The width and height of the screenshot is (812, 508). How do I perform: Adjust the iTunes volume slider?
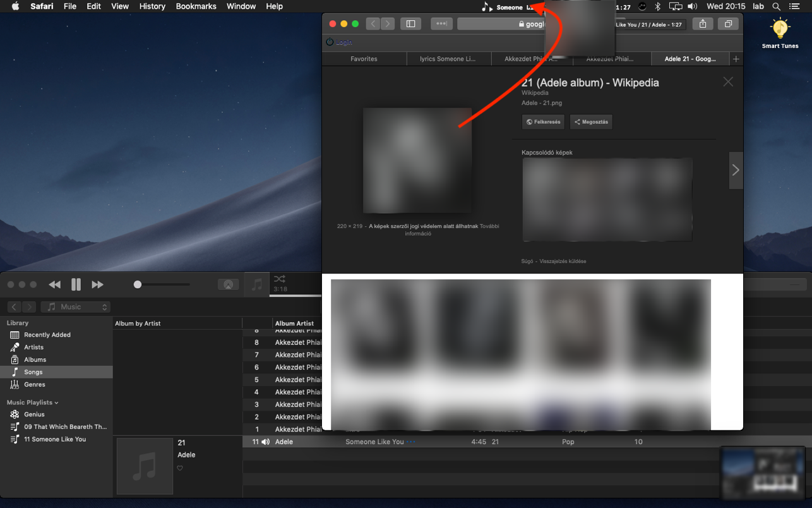[x=162, y=284]
